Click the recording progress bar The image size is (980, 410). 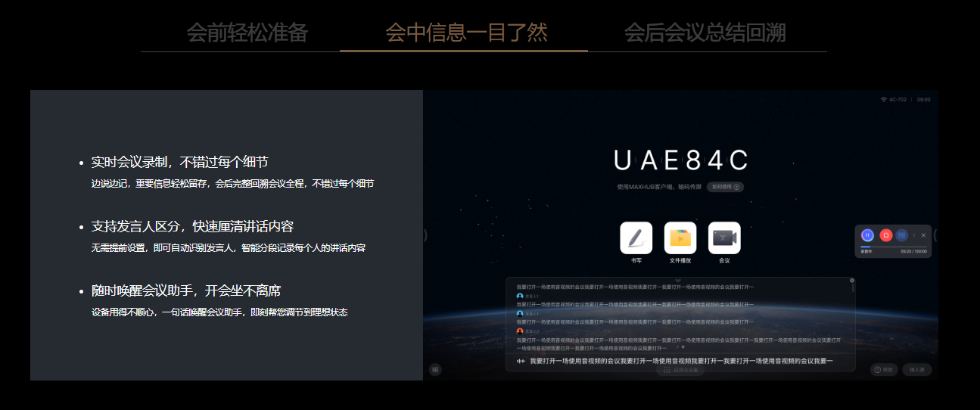893,247
